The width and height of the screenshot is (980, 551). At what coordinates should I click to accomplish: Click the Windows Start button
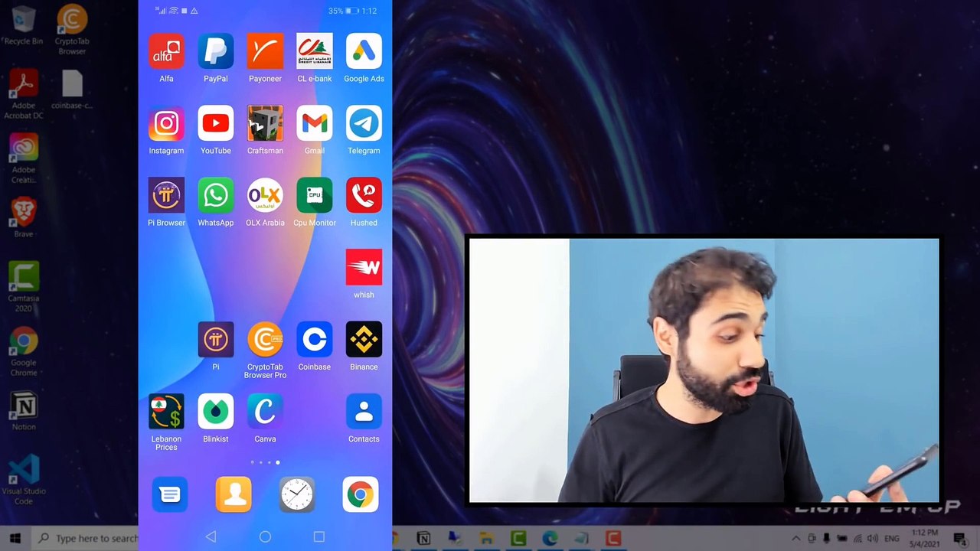pos(15,538)
